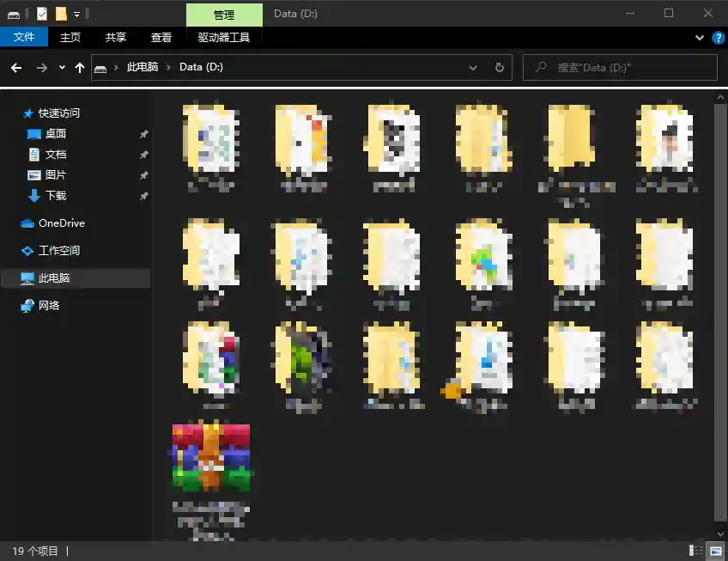
Task: Switch to the large icons view in status bar
Action: pos(715,551)
